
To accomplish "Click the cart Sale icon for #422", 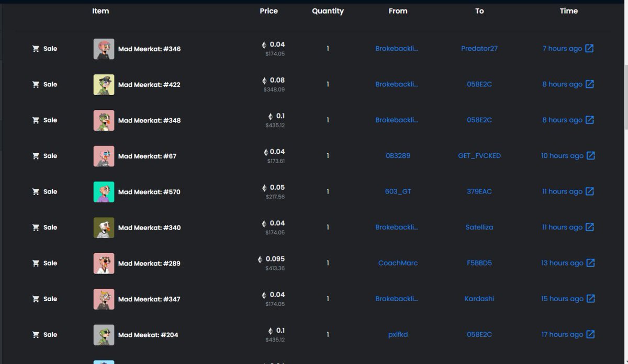I will click(36, 84).
